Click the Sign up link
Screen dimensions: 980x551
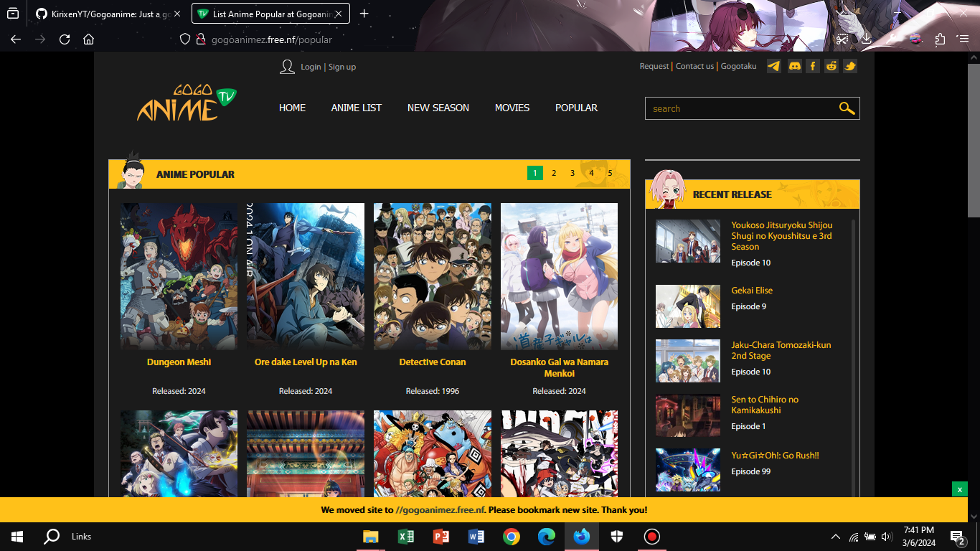(x=342, y=67)
